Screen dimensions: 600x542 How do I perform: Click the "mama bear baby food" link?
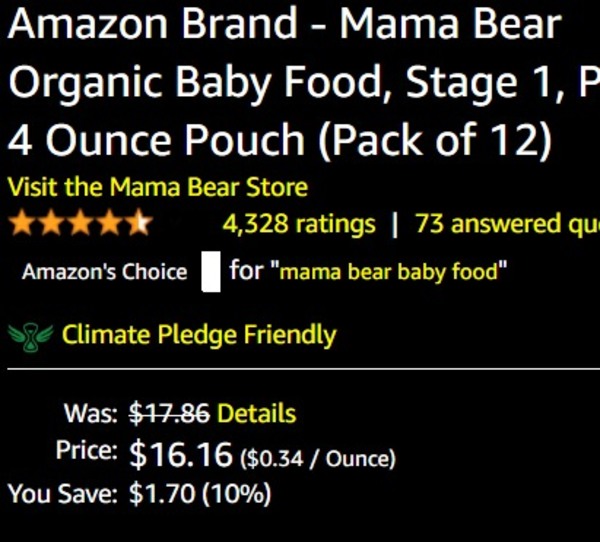click(x=388, y=271)
